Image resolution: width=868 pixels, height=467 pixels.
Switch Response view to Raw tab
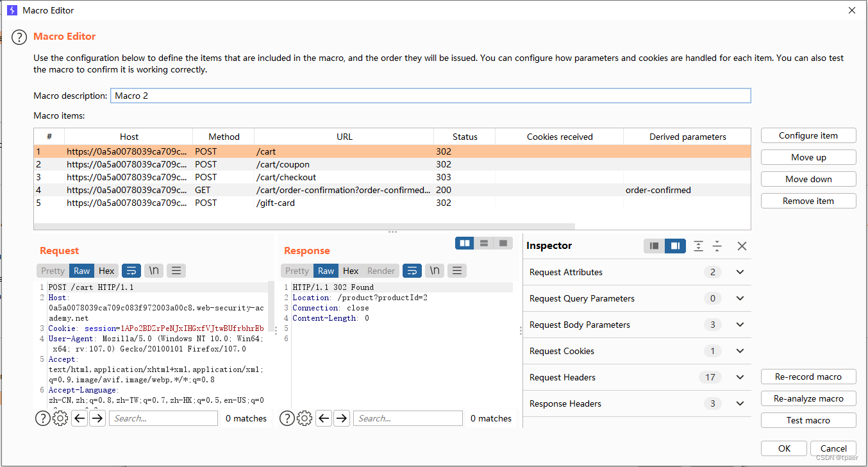click(326, 271)
